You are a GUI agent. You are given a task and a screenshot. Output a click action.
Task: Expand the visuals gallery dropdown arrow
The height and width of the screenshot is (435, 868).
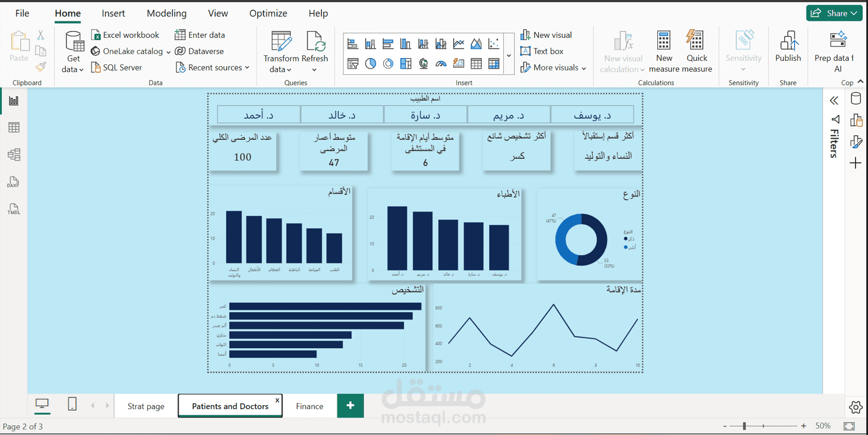pyautogui.click(x=509, y=55)
